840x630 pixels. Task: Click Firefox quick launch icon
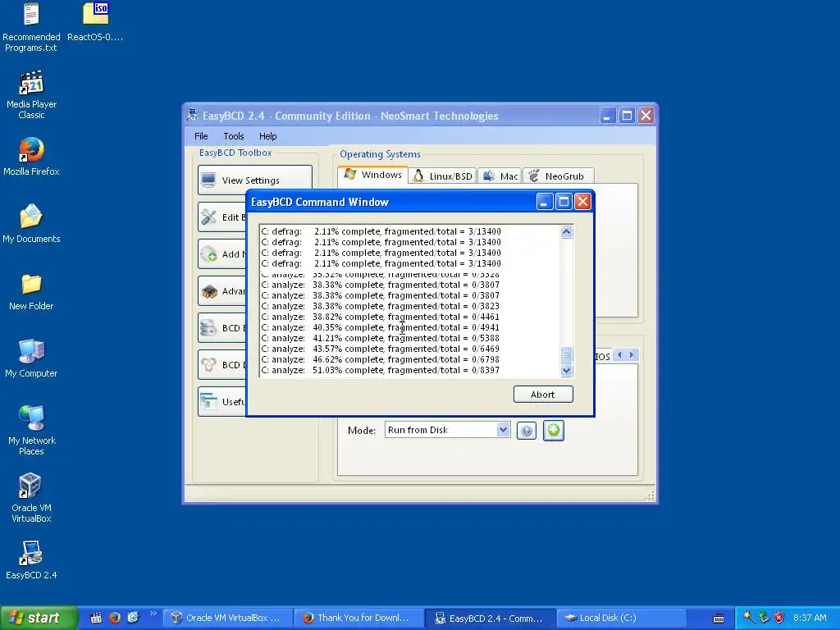coord(115,618)
